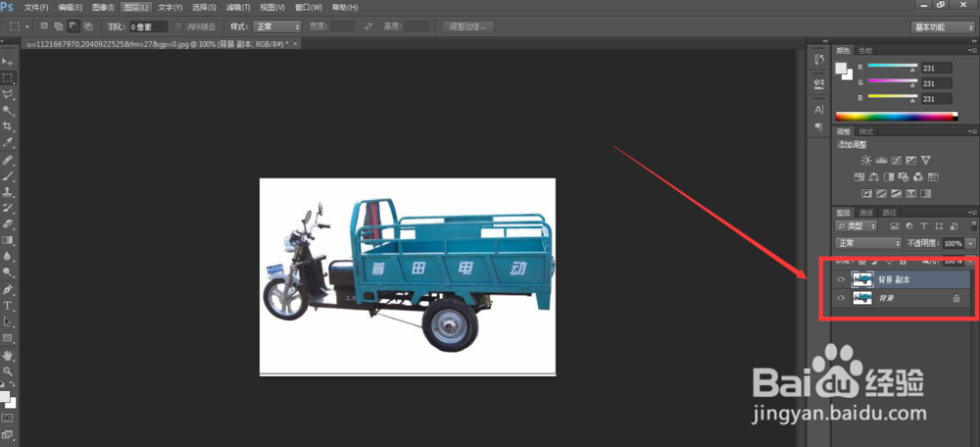Open the Character panel icon
This screenshot has width=980, height=447.
tap(818, 110)
